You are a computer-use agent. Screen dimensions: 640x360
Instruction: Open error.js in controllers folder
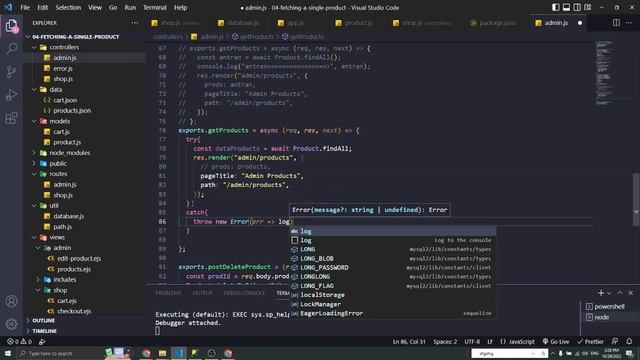[62, 69]
